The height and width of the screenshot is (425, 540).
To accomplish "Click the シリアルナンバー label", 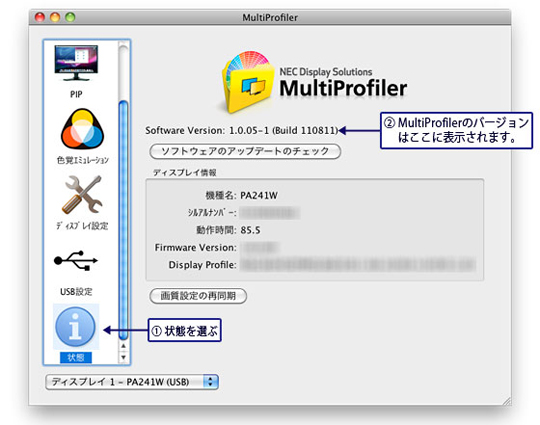I will click(212, 212).
